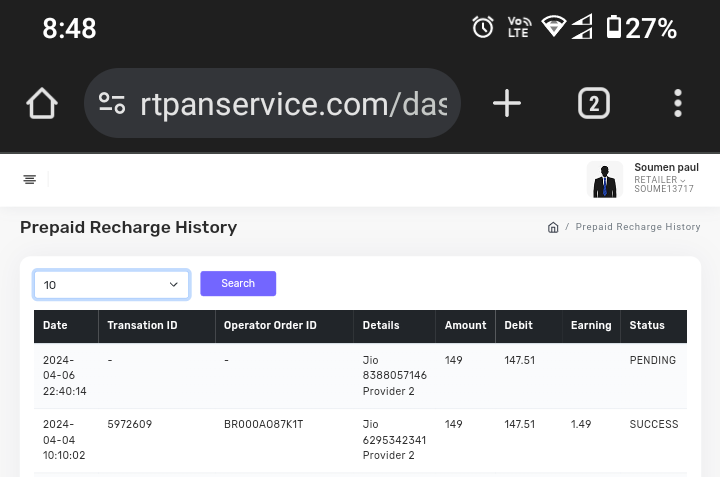Click the Search button
720x477 pixels.
tap(238, 284)
